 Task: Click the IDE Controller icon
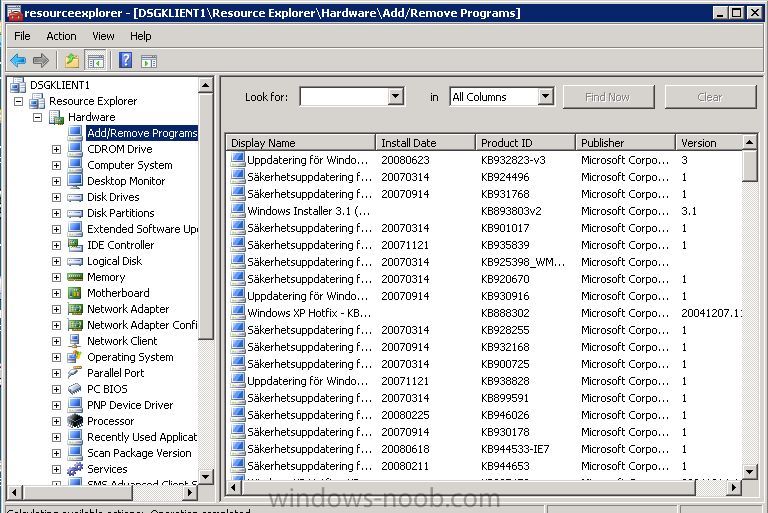tap(75, 245)
